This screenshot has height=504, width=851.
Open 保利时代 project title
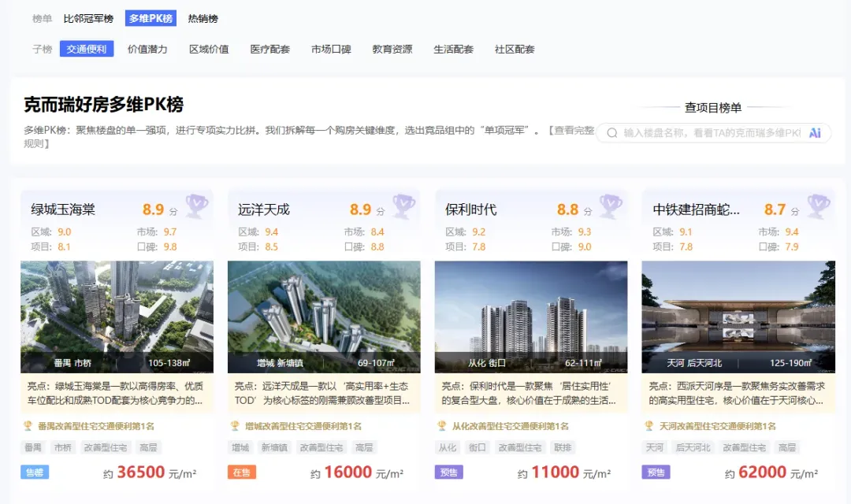coord(471,209)
